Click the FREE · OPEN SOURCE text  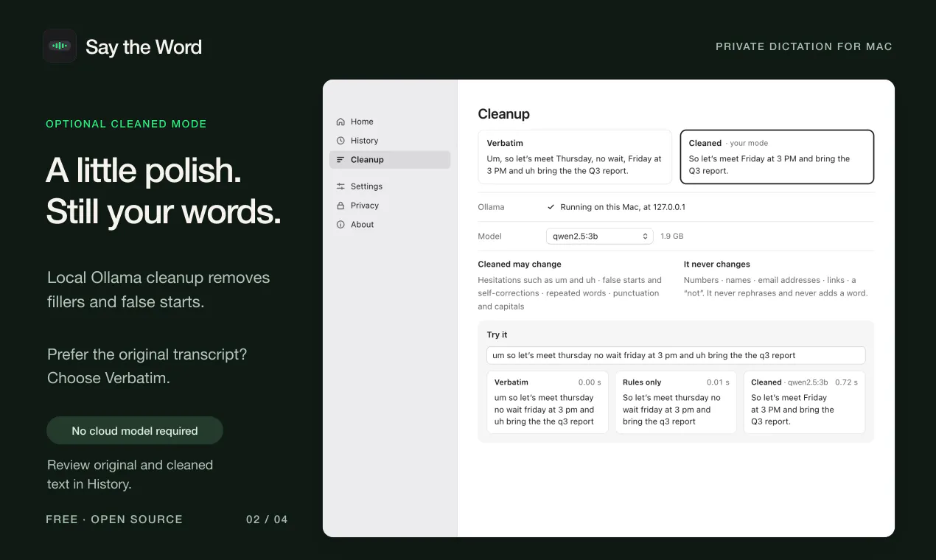114,519
